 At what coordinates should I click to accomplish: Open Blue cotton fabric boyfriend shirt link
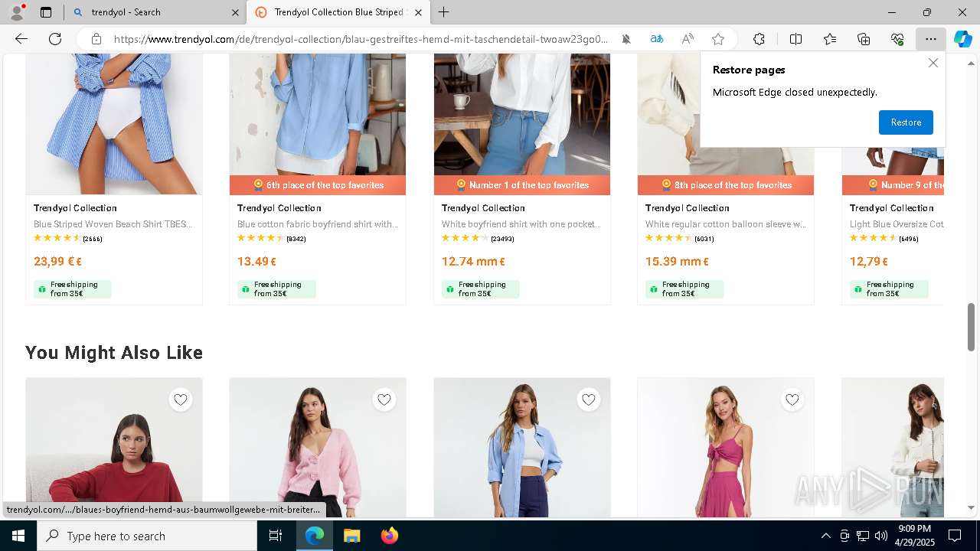coord(317,224)
